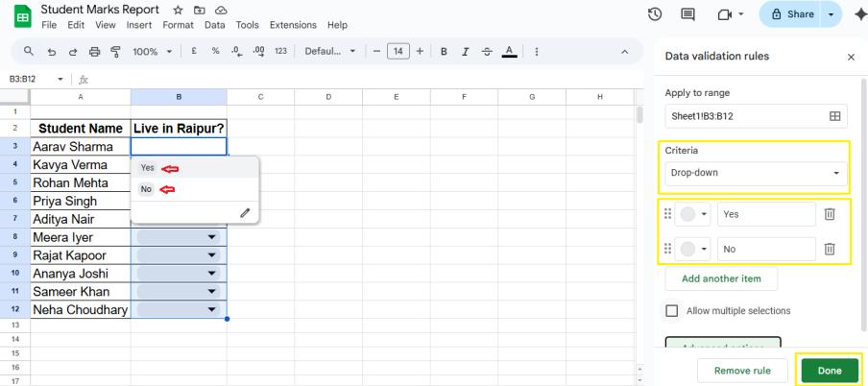Pick color for the Yes item
868x386 pixels.
[x=692, y=214]
